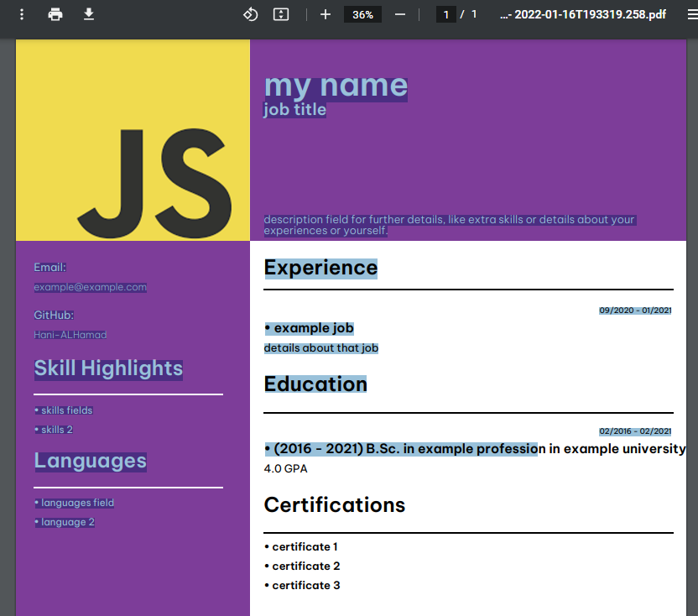Select the 'Languages' heading
Screen dimensions: 698x616
(91, 461)
